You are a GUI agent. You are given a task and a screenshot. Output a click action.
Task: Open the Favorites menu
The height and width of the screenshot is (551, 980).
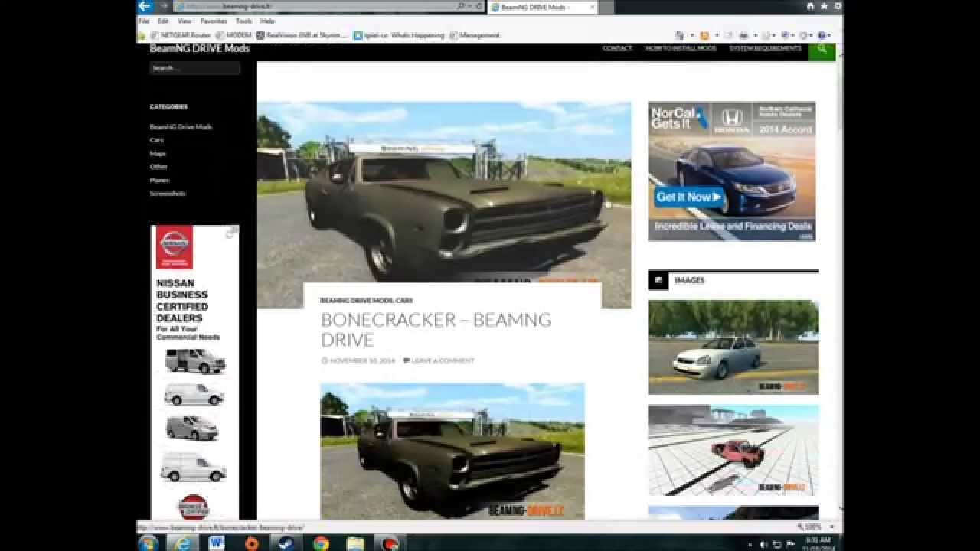tap(214, 21)
